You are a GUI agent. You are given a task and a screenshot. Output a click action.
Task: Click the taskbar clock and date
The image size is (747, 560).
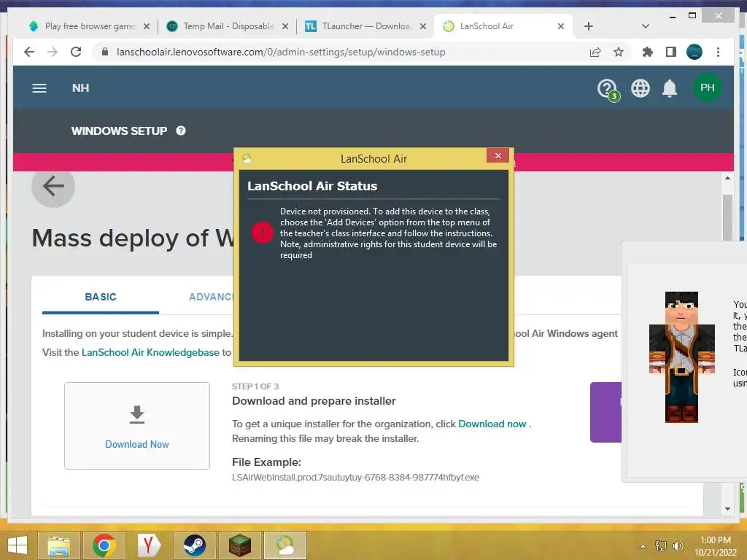click(716, 546)
